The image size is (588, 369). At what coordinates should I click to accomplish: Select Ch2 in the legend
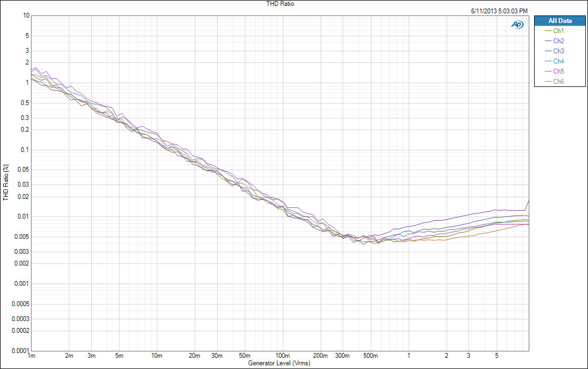point(558,41)
